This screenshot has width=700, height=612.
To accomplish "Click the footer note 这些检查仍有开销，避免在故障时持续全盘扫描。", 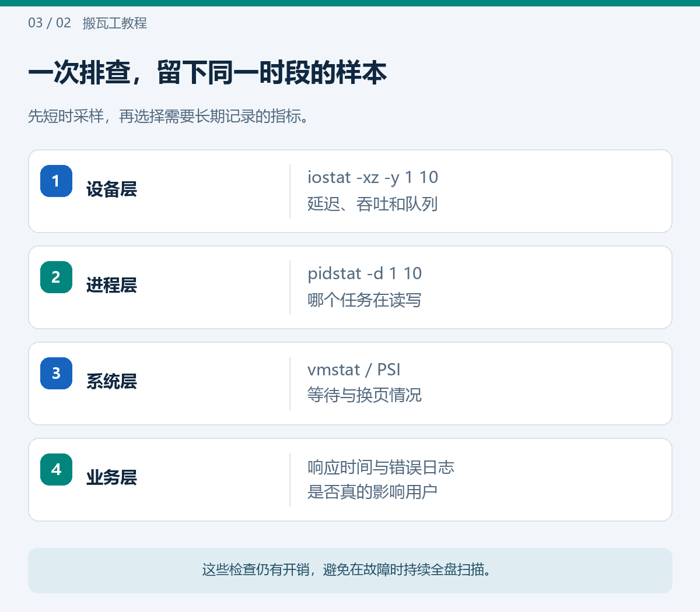I will [x=347, y=569].
